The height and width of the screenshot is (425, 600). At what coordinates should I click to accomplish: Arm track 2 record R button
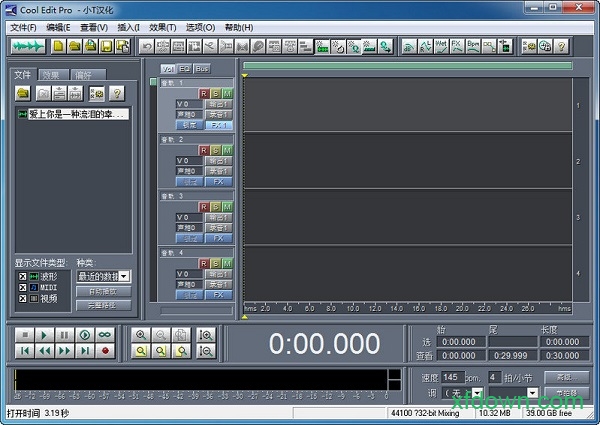click(204, 150)
